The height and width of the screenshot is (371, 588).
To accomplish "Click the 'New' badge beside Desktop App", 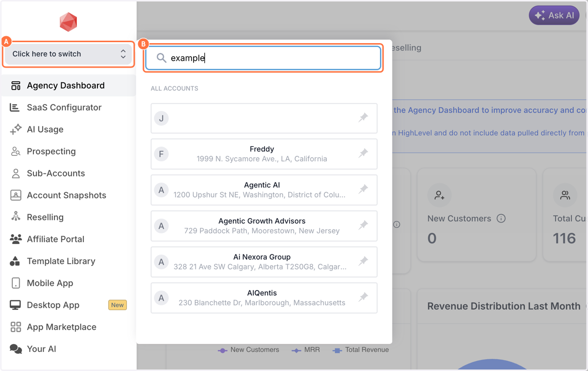I will [x=118, y=305].
